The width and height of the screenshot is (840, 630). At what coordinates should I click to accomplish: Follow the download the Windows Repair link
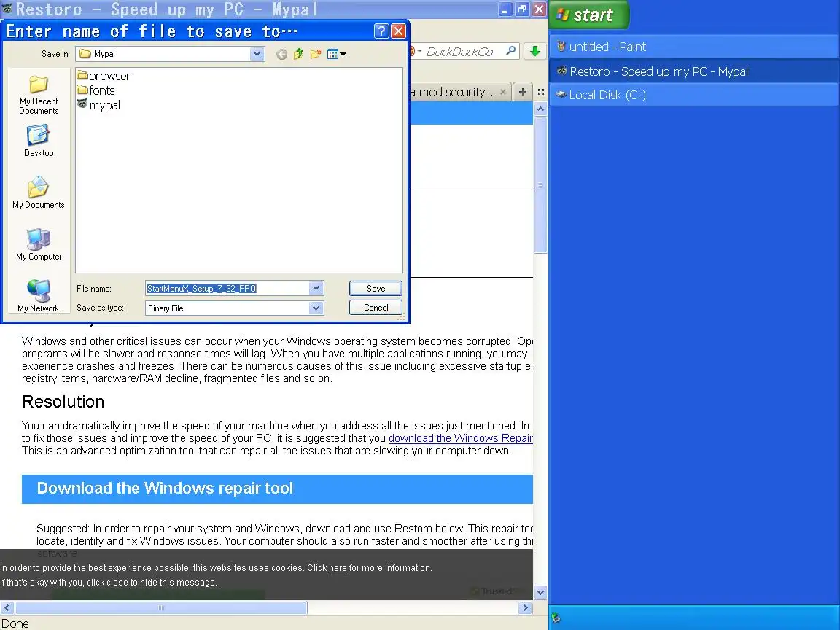[461, 438]
